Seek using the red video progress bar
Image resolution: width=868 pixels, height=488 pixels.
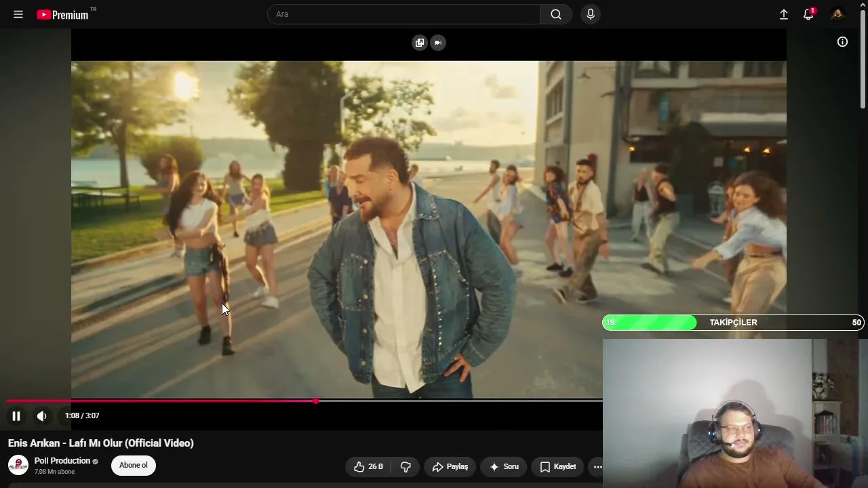tap(304, 401)
